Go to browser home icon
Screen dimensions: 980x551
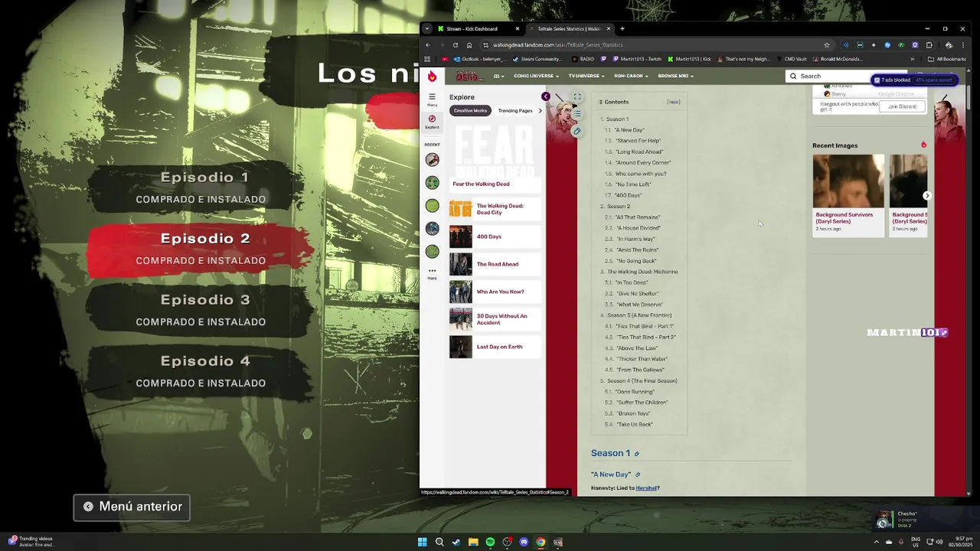(469, 45)
